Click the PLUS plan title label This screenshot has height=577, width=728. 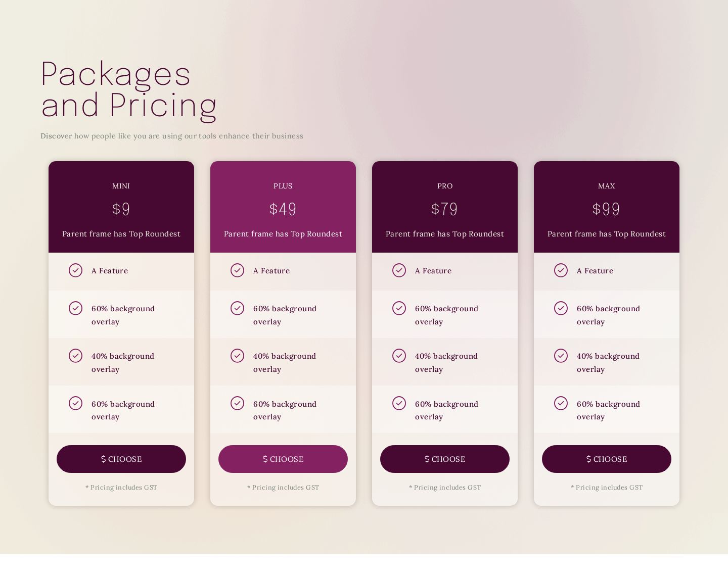click(283, 186)
